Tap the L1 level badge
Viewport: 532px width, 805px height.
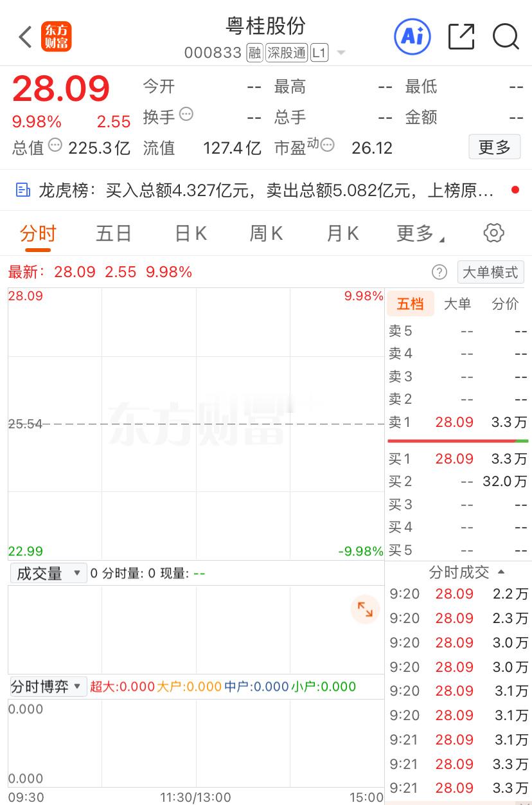[x=319, y=53]
